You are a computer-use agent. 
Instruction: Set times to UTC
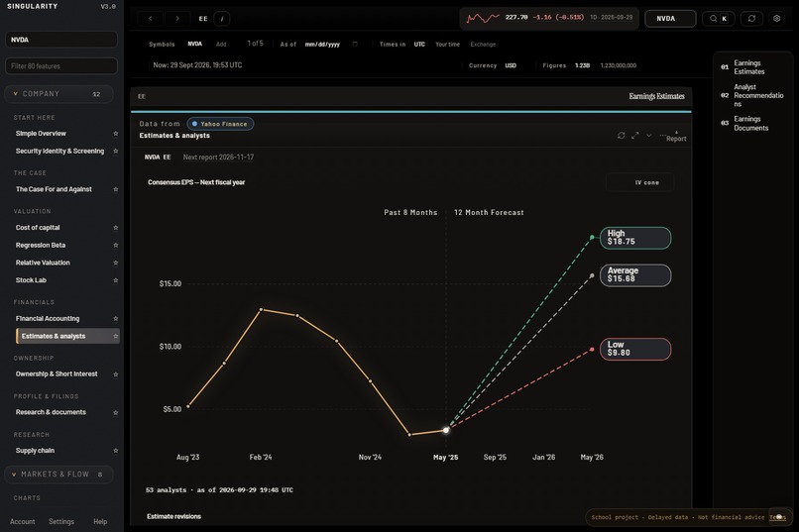tap(419, 45)
